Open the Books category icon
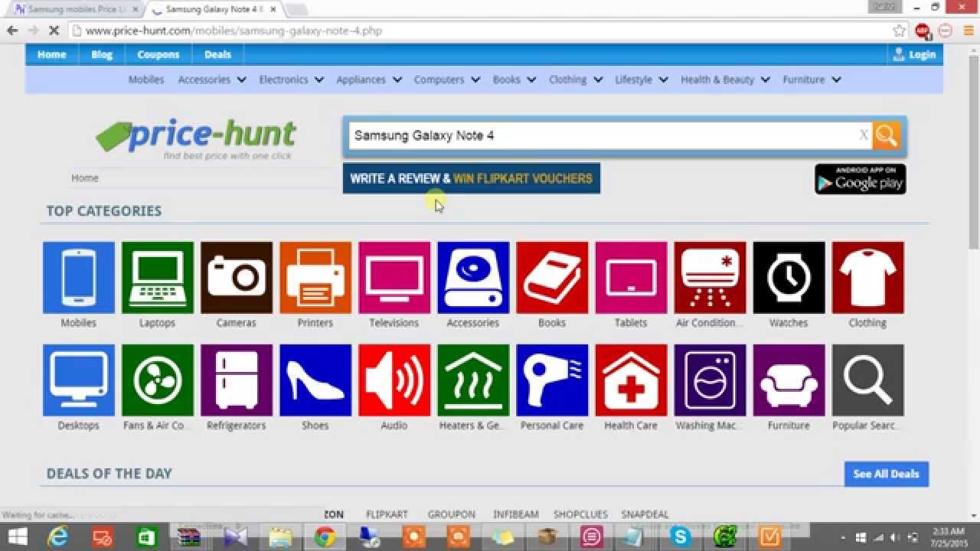Image resolution: width=980 pixels, height=551 pixels. pyautogui.click(x=552, y=278)
